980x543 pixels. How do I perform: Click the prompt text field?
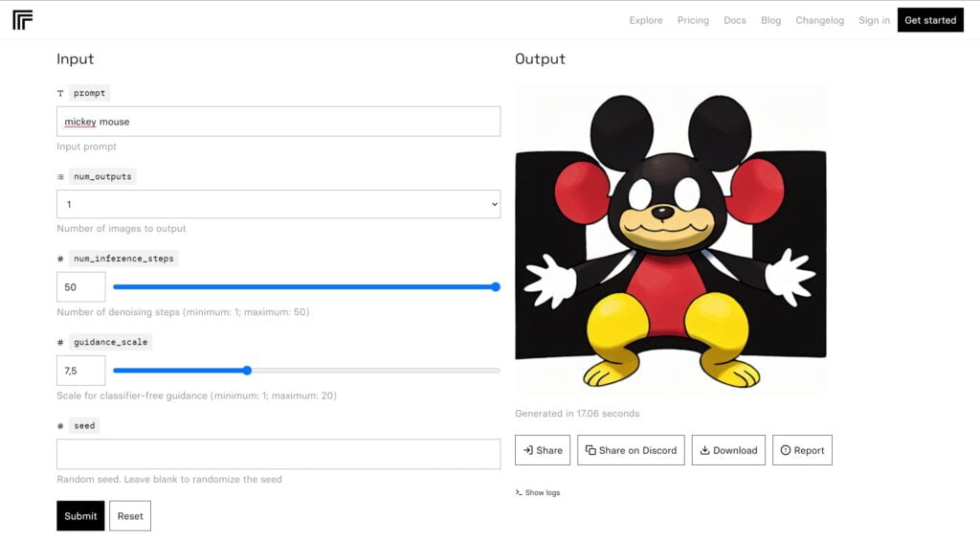pyautogui.click(x=278, y=122)
